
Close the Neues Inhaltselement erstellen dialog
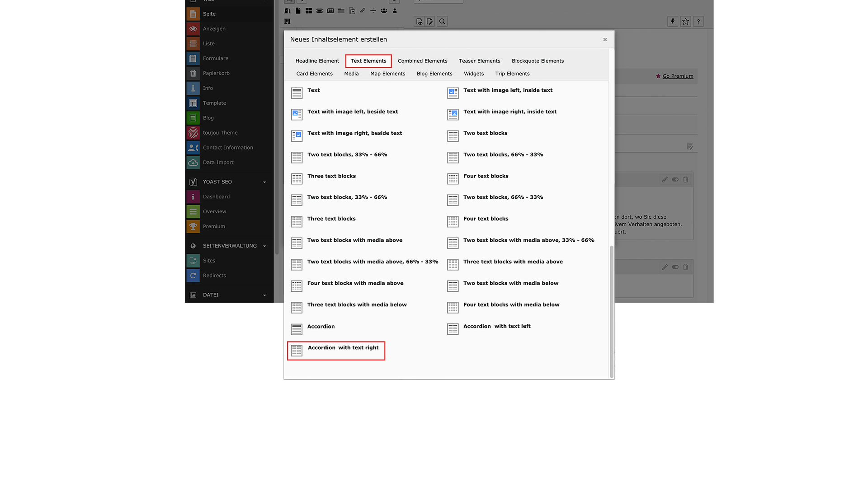pyautogui.click(x=605, y=40)
